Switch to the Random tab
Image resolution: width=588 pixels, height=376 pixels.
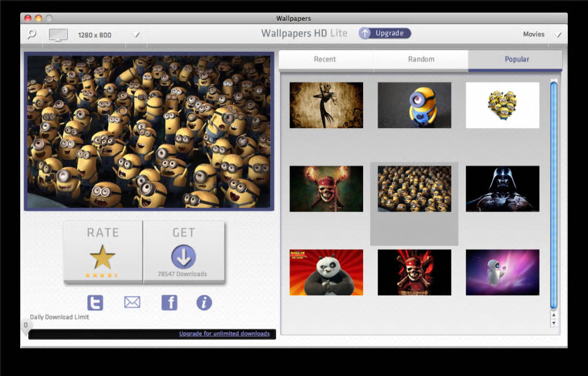click(x=421, y=59)
